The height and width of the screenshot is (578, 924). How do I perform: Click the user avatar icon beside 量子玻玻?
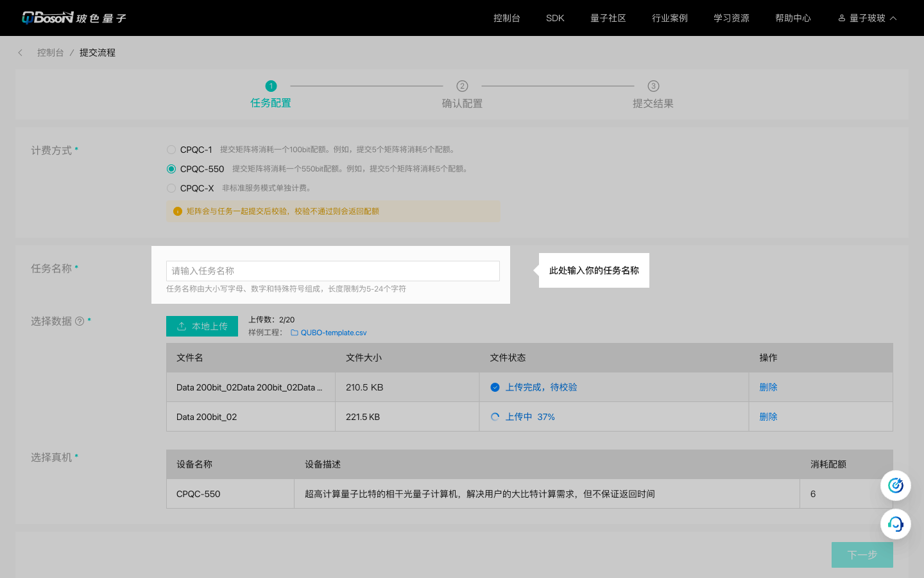pos(842,18)
